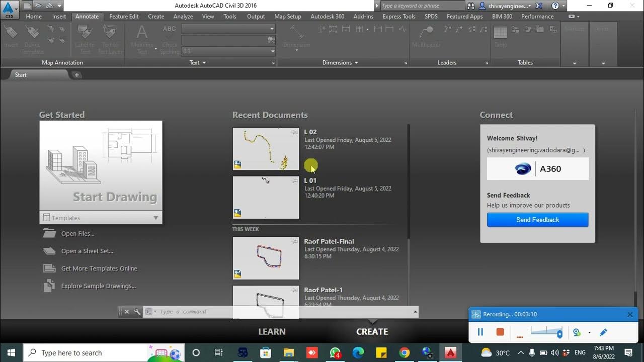Adjust the recorder volume slider
The height and width of the screenshot is (362, 644).
[546, 332]
